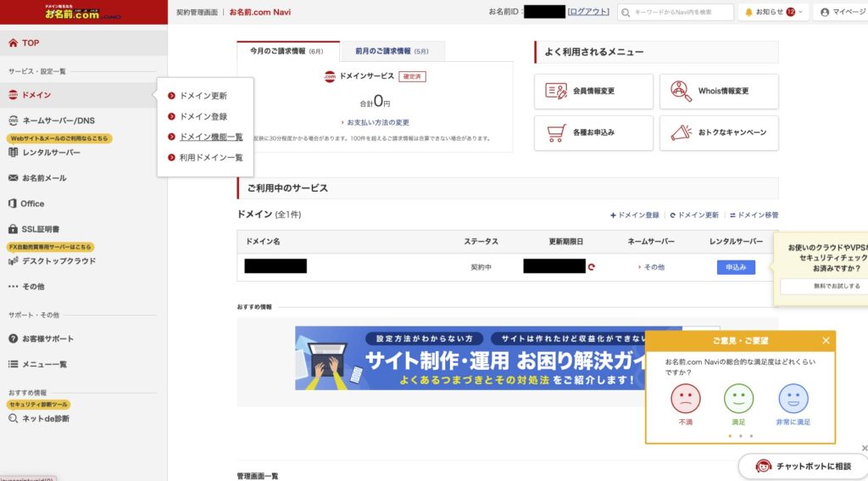This screenshot has height=481, width=868.
Task: Click 契約中 status text
Action: [x=481, y=267]
